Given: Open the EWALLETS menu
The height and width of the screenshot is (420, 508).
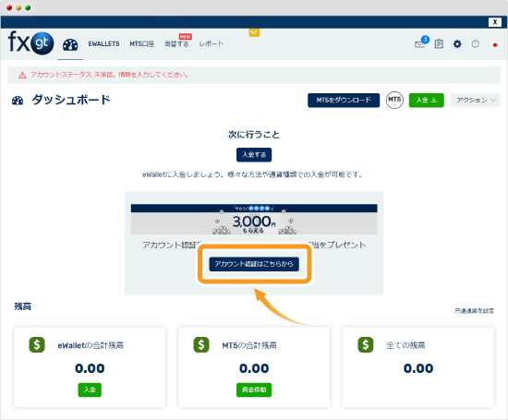Looking at the screenshot, I should click(103, 44).
